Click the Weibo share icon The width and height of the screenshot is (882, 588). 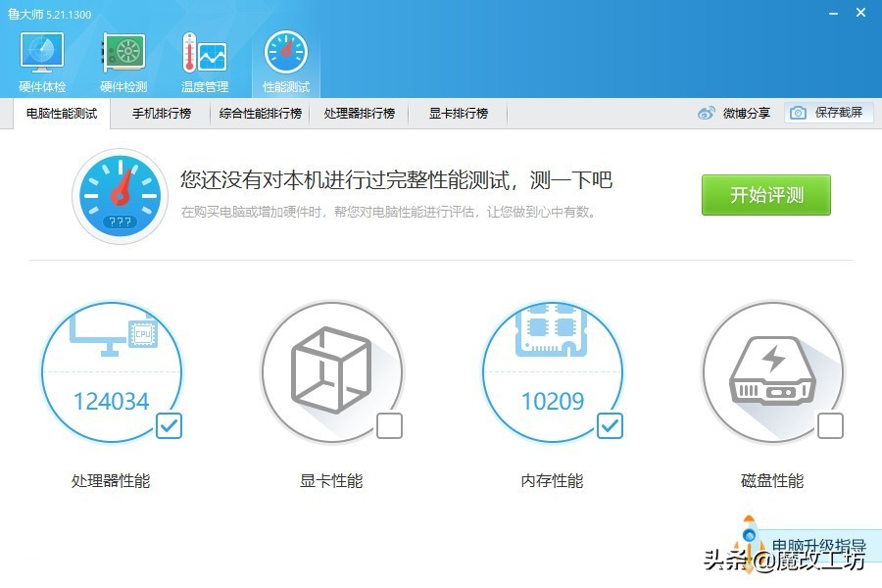pos(707,114)
